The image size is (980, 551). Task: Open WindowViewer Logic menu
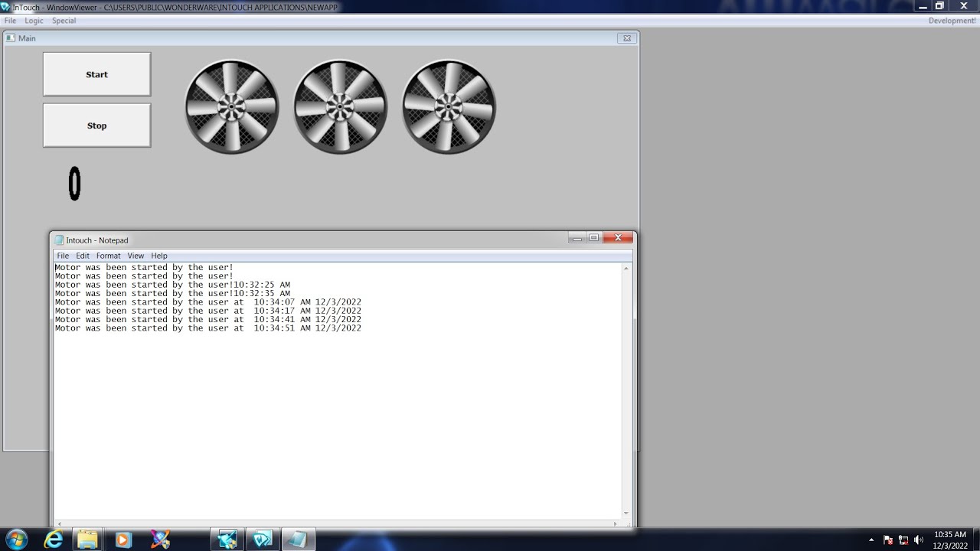(x=34, y=21)
